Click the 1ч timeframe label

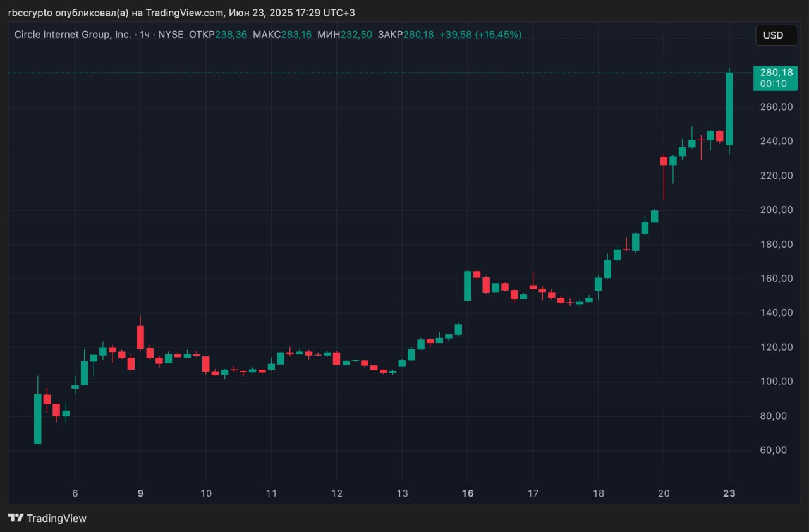pyautogui.click(x=145, y=35)
